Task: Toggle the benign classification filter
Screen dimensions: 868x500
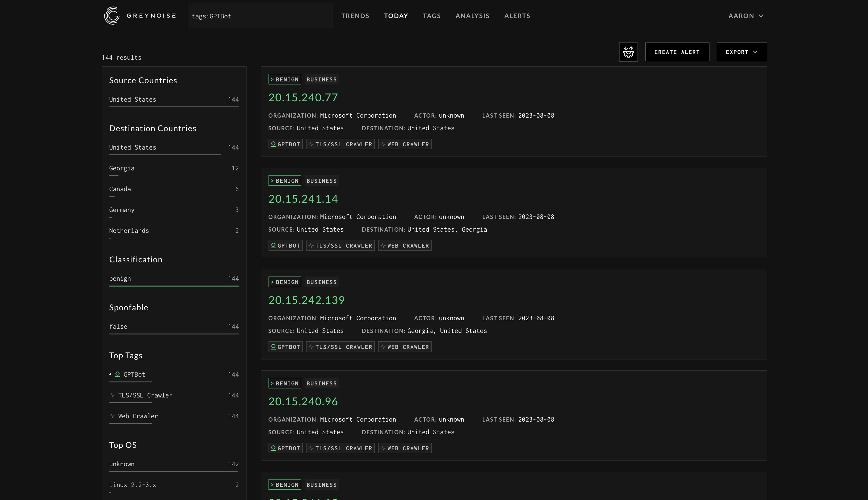Action: 174,279
